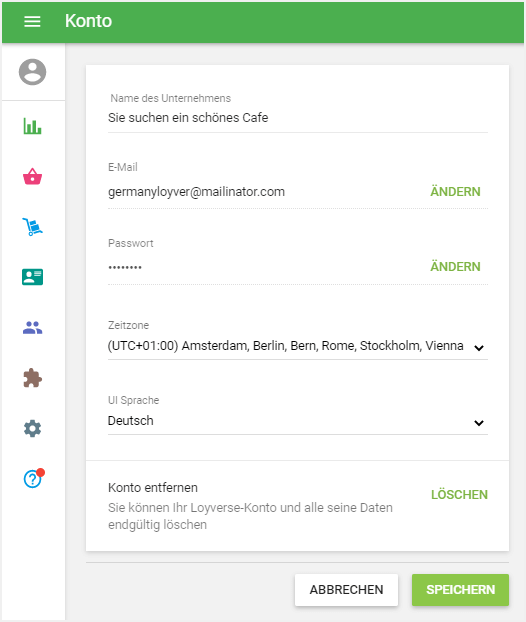Expand the Zeitzone dropdown arrow
Image resolution: width=526 pixels, height=622 pixels.
pyautogui.click(x=479, y=348)
